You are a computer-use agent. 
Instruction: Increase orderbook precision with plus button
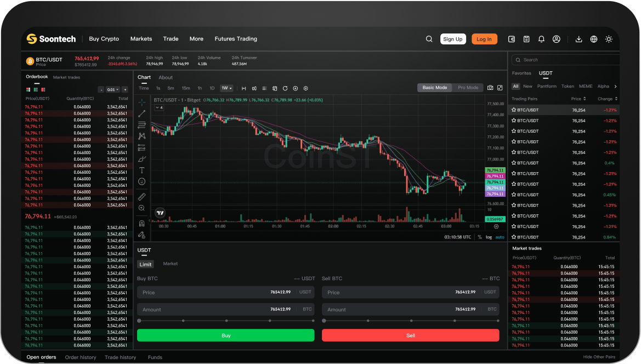coord(125,89)
